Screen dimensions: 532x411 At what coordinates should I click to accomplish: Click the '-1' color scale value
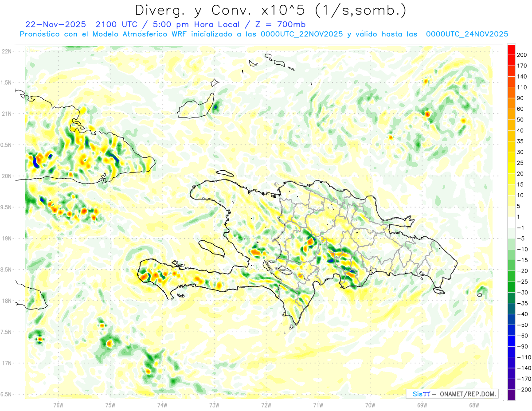[x=521, y=227]
